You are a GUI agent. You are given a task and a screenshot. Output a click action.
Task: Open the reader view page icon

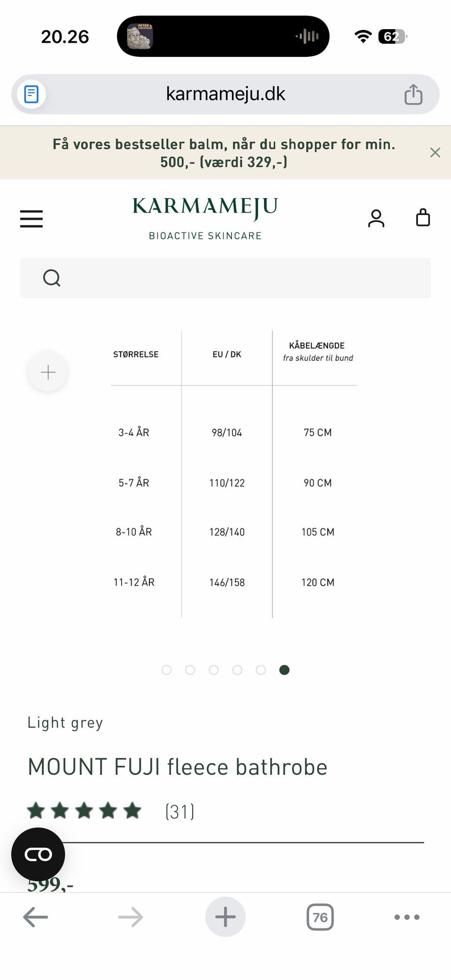click(x=31, y=94)
